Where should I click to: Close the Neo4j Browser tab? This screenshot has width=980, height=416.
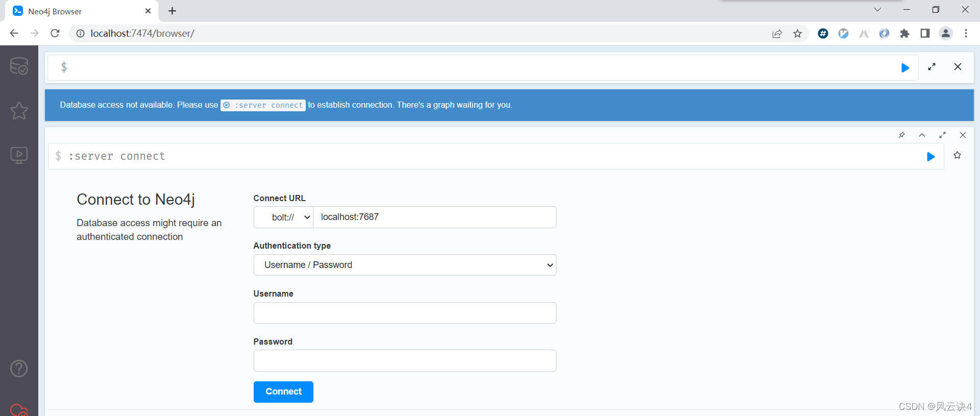click(148, 11)
